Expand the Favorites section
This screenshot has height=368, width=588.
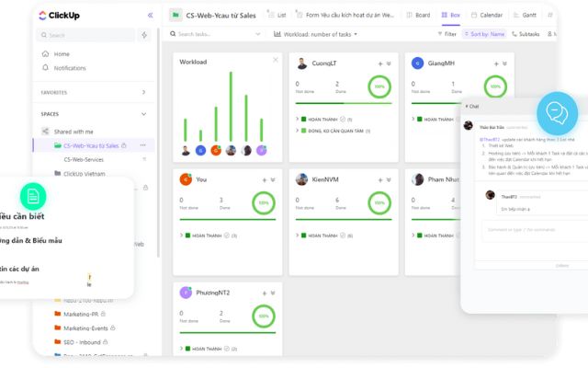pos(143,92)
